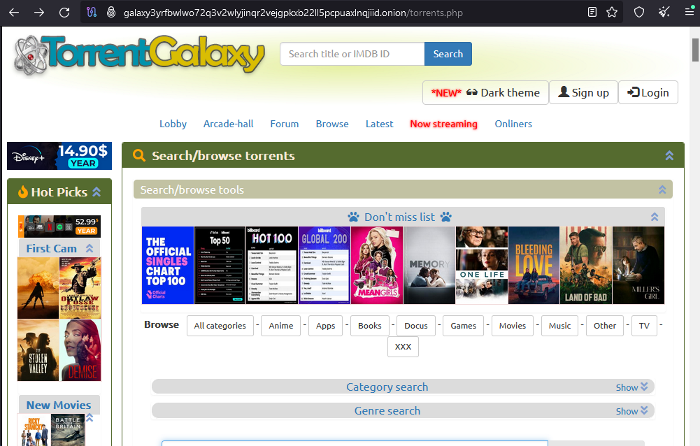The width and height of the screenshot is (700, 446).
Task: Go to the Browse page
Action: pyautogui.click(x=332, y=124)
